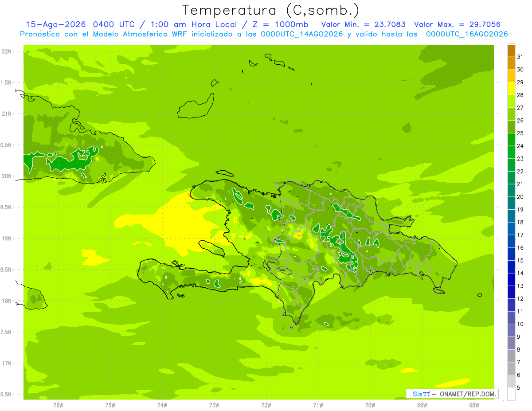
Task: Click the orange swatch between legend 30 and 31
Action: point(511,63)
